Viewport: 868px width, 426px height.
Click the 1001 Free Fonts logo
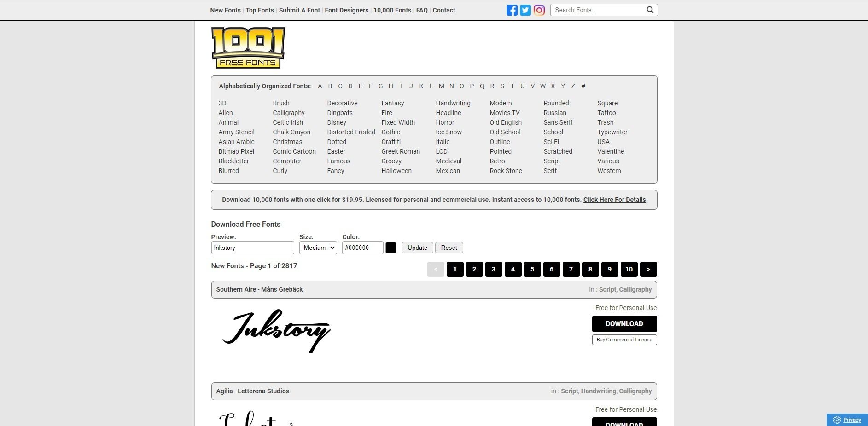tap(248, 48)
